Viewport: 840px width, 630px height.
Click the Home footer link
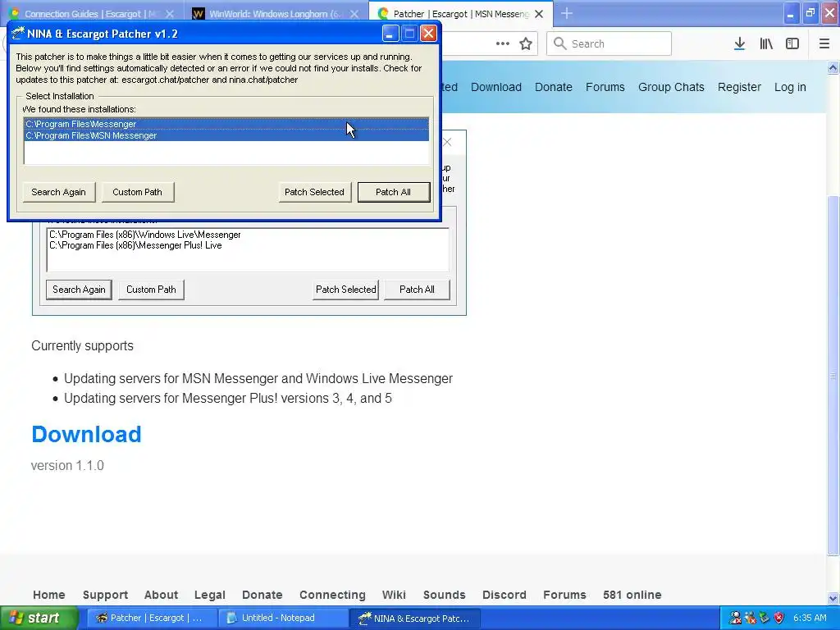coord(48,595)
